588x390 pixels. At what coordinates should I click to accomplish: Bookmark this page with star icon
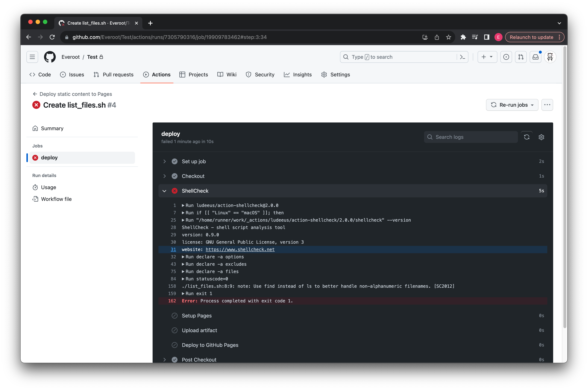(x=448, y=37)
